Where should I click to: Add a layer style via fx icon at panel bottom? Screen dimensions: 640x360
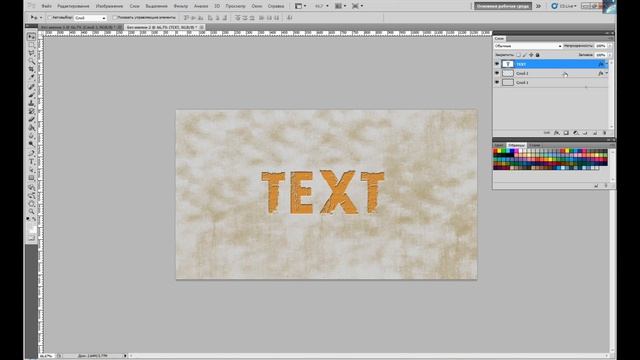(x=556, y=133)
